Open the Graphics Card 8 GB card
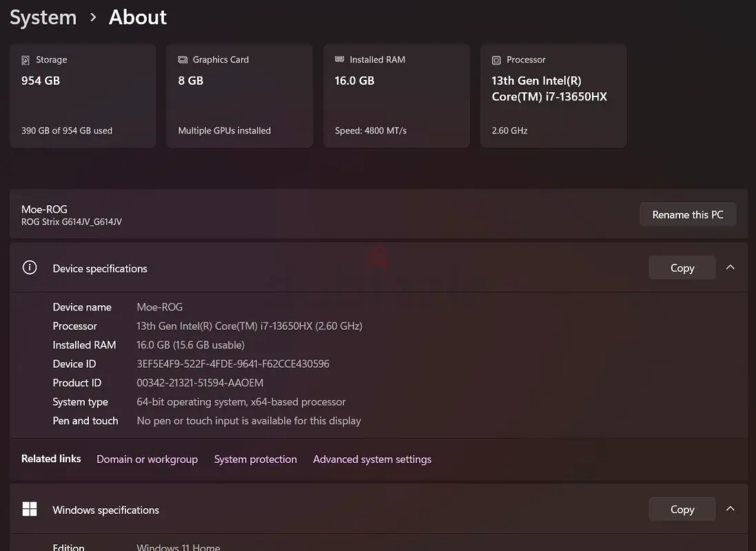 tap(240, 96)
